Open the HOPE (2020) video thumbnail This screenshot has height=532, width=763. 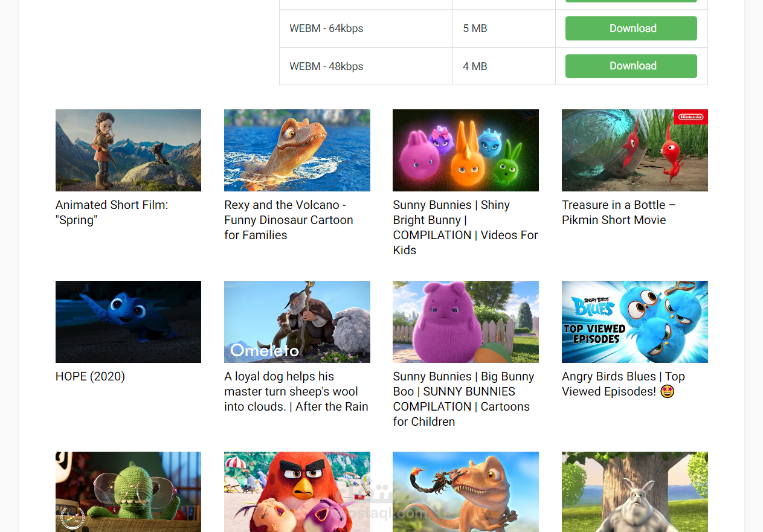[x=128, y=322]
